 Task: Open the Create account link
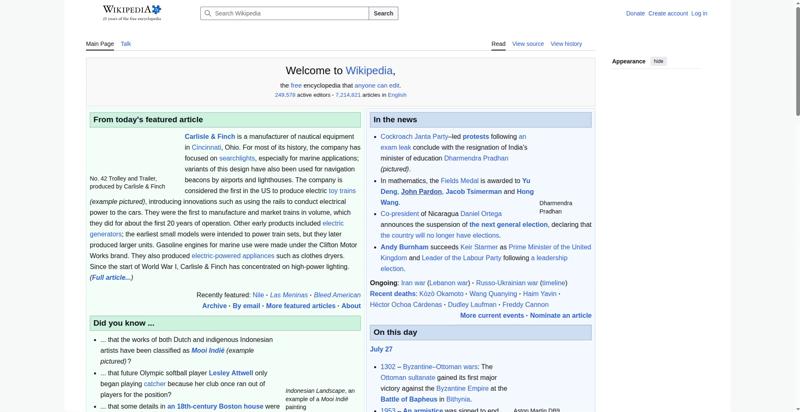(x=668, y=14)
